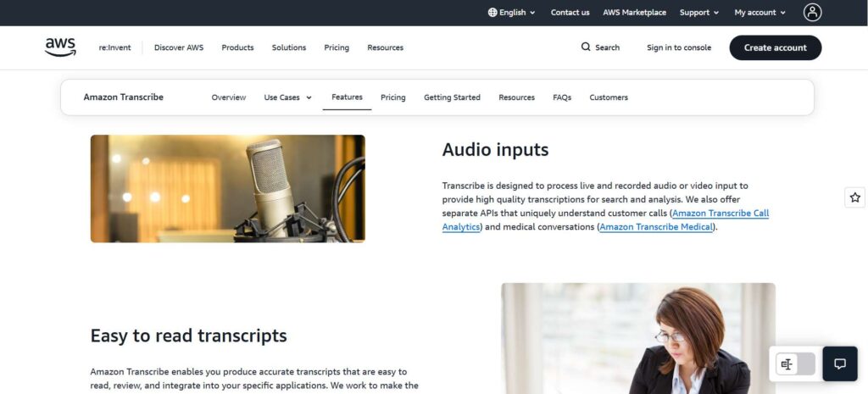Screen dimensions: 868x394
Task: Open the Customers tab
Action: 609,97
